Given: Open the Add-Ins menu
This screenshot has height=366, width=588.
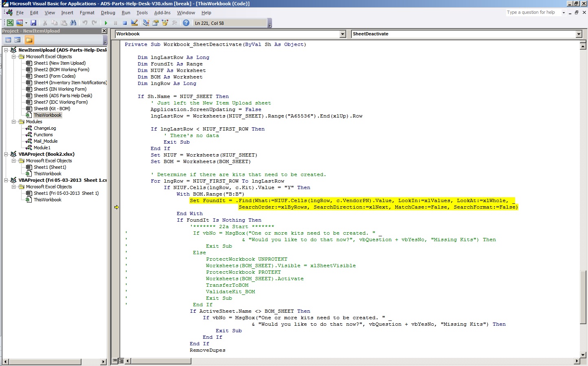Looking at the screenshot, I should pyautogui.click(x=162, y=13).
